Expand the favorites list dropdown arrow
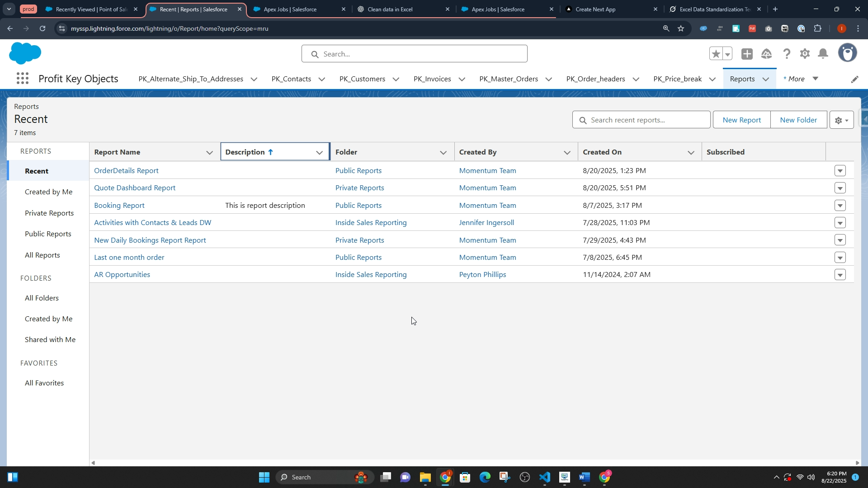This screenshot has height=488, width=868. 727,54
